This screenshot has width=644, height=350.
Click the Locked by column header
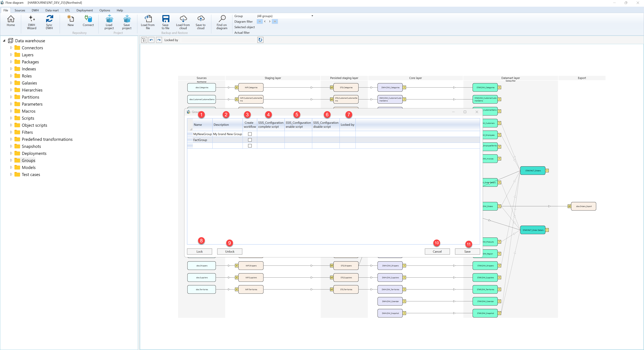coord(347,125)
